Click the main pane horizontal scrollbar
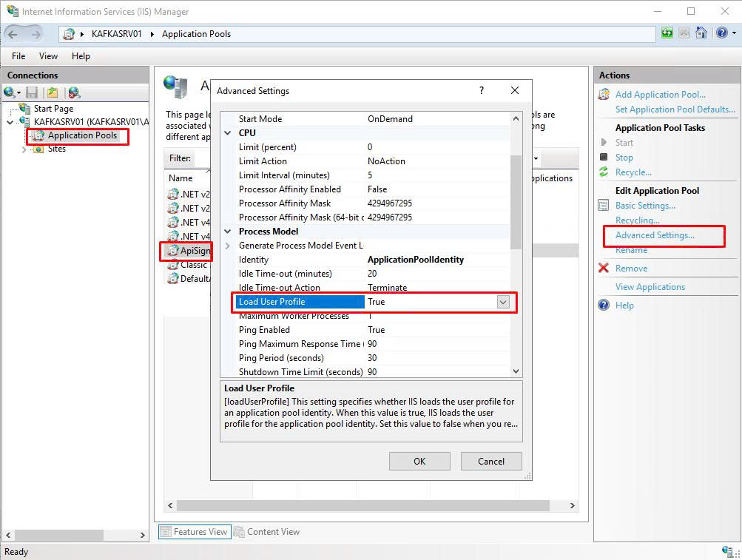This screenshot has height=560, width=742. pos(363,505)
